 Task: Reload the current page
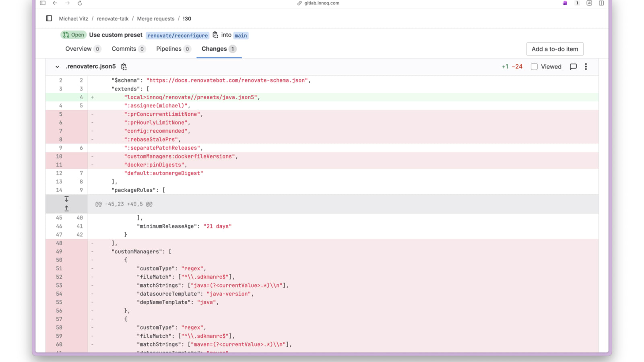(x=80, y=3)
